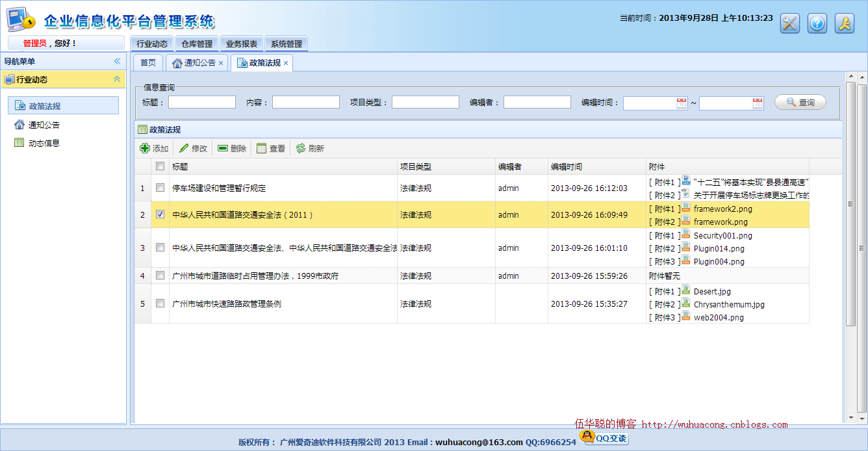The height and width of the screenshot is (451, 868).
Task: Go to the 首页 tab
Action: point(149,62)
